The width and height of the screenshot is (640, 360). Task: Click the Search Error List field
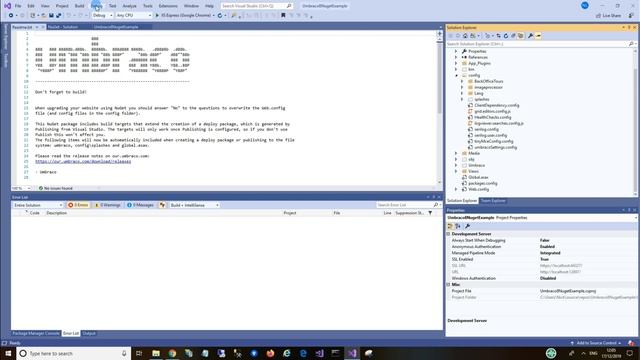click(x=408, y=205)
